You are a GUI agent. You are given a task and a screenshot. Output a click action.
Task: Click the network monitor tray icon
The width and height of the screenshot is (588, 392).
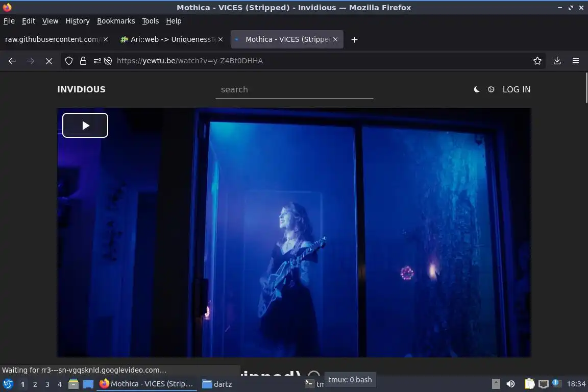[x=543, y=384]
